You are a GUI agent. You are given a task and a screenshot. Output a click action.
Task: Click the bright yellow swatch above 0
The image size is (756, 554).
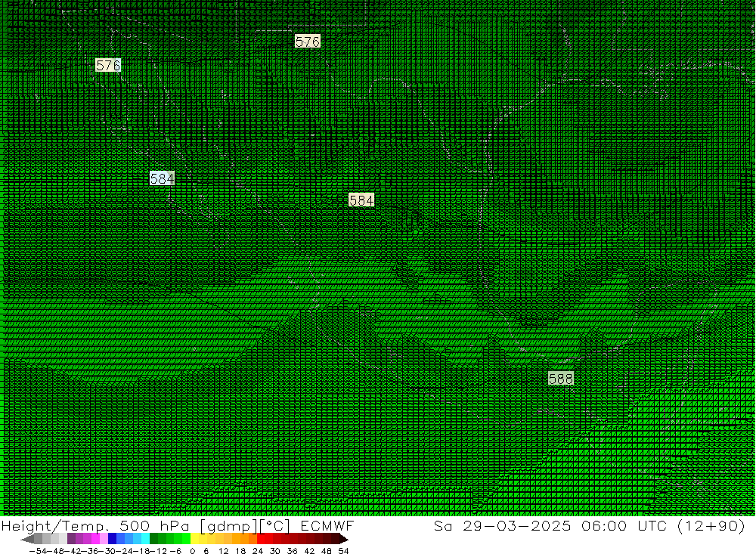coord(195,539)
